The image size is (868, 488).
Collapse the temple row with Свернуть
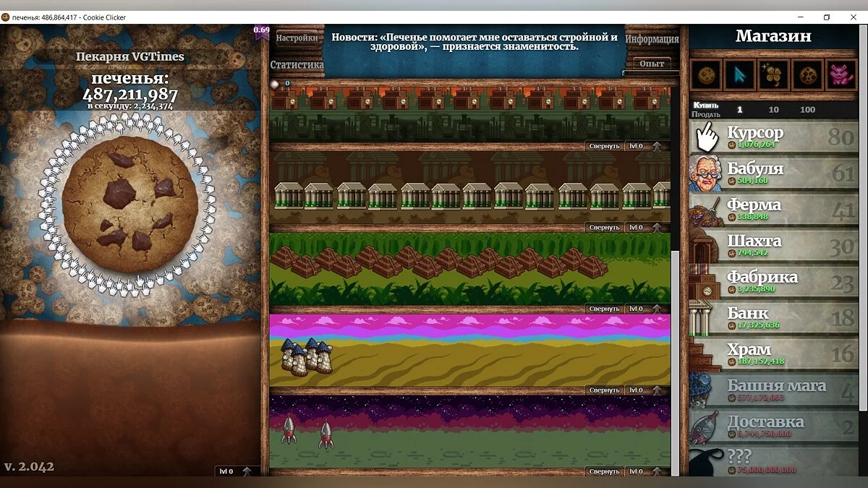coord(605,309)
